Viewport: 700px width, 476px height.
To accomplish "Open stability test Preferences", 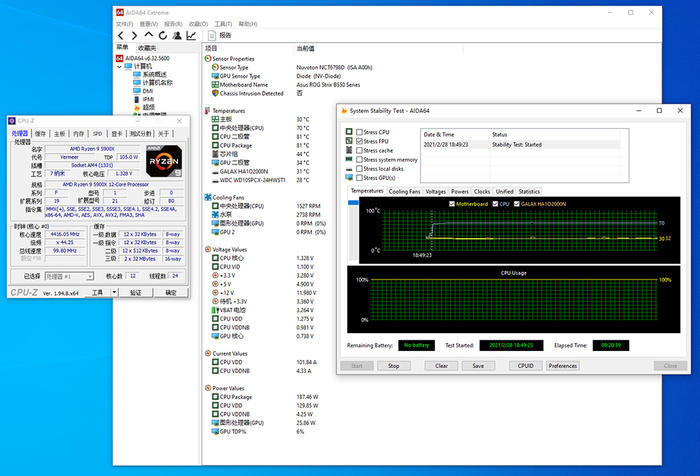I will click(563, 366).
